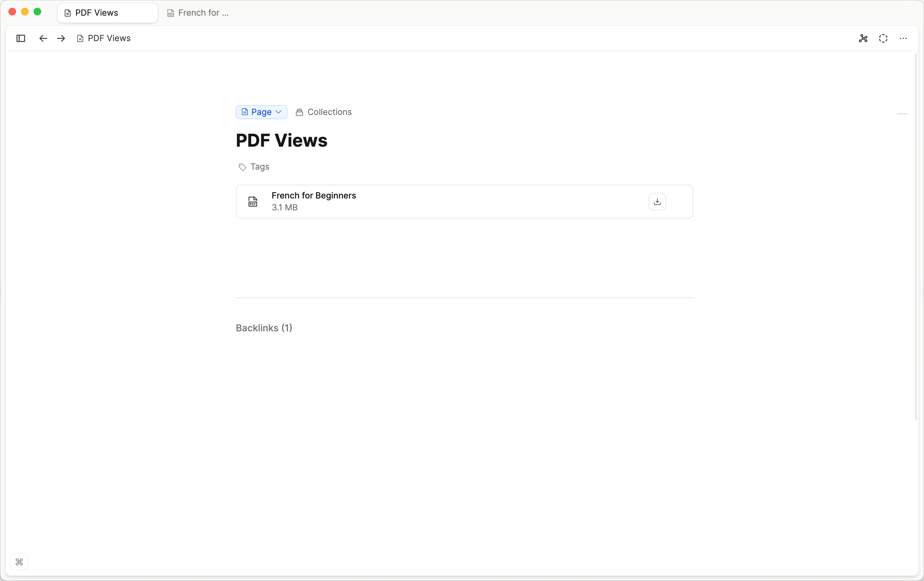Open the French for ... tab
Image resolution: width=924 pixels, height=581 pixels.
pos(198,13)
